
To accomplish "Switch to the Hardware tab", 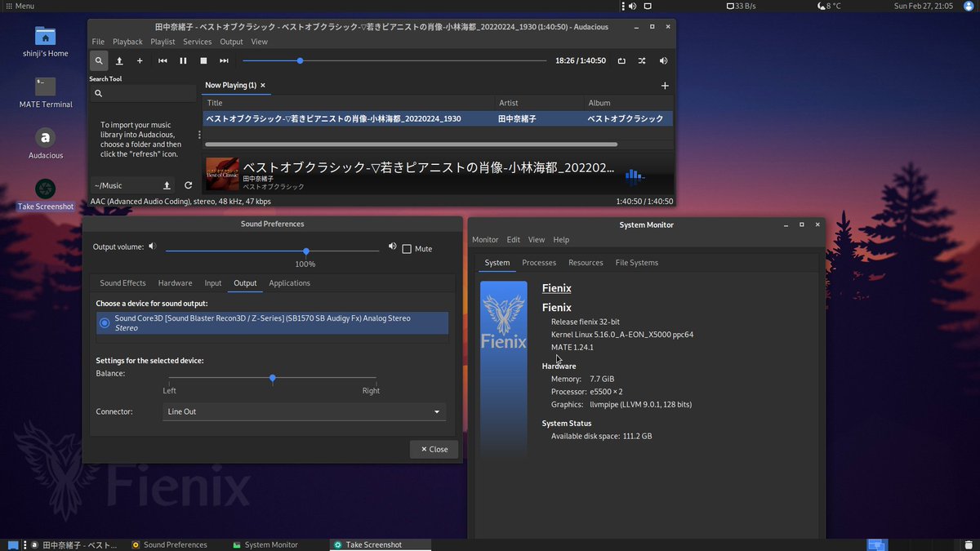I will click(175, 283).
